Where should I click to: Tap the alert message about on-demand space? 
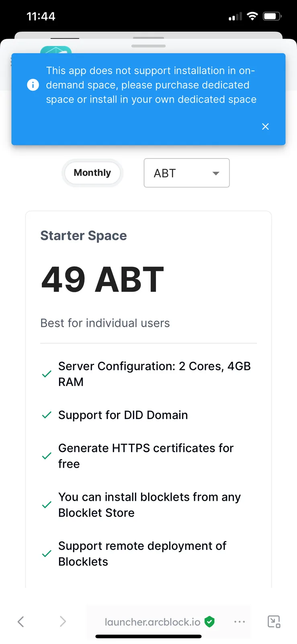151,85
